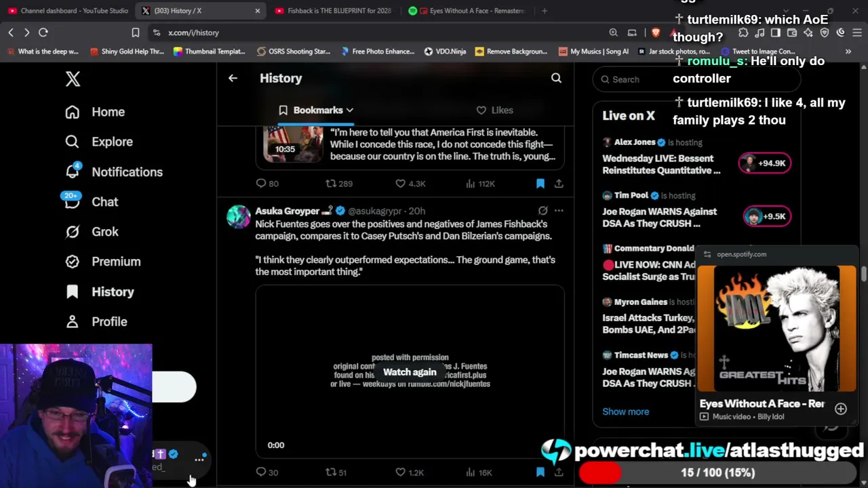Reply to Asuka Groyper's tweet

point(267,472)
